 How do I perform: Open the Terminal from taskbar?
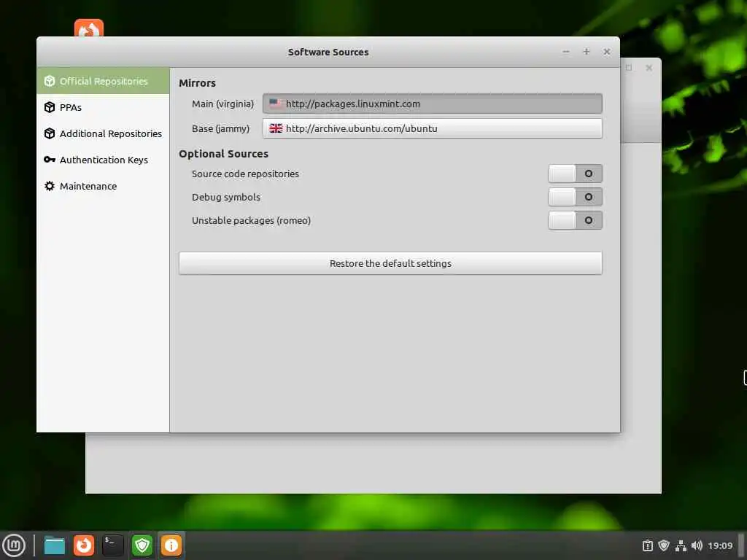113,545
